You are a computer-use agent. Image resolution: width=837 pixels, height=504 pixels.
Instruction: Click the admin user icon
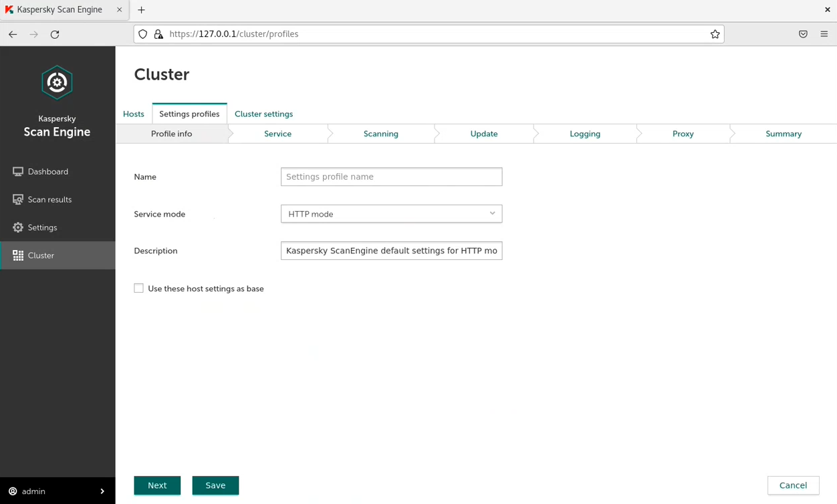click(x=13, y=491)
